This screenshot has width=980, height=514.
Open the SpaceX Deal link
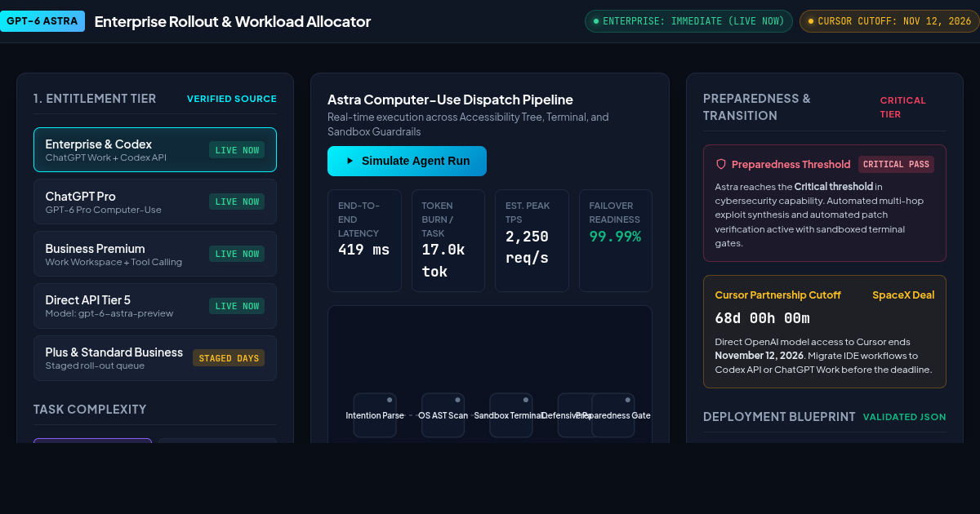(903, 295)
